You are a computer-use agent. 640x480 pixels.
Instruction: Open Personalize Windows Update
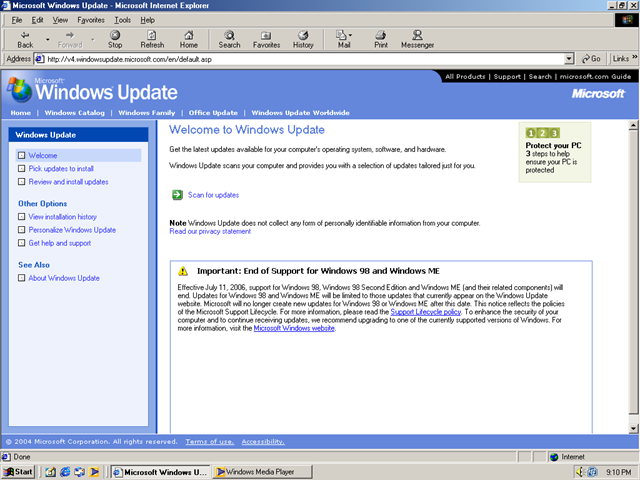72,230
